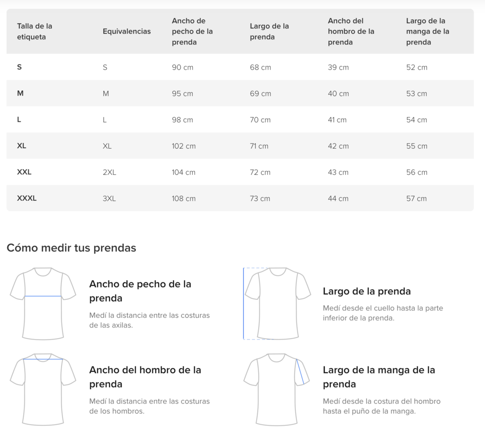Click the 'Ancho del hombro de la prenda' title
This screenshot has width=485, height=448.
click(145, 377)
